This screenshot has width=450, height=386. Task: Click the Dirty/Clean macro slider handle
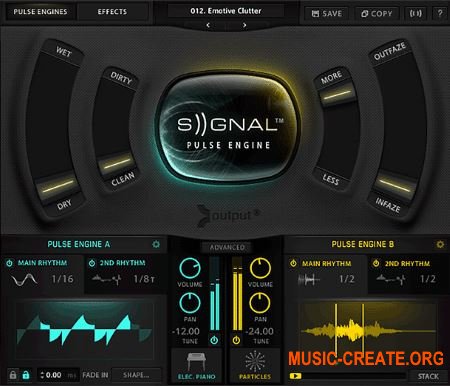coord(116,163)
